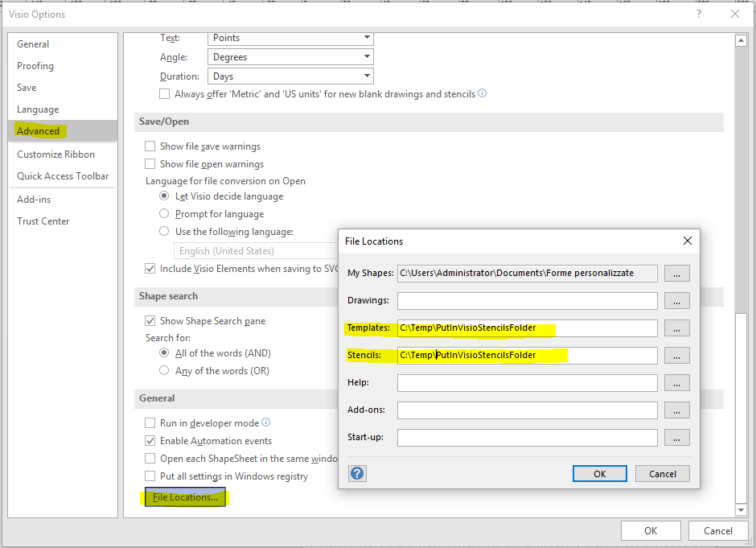Enable Open each ShapeSheet in same window

(150, 458)
